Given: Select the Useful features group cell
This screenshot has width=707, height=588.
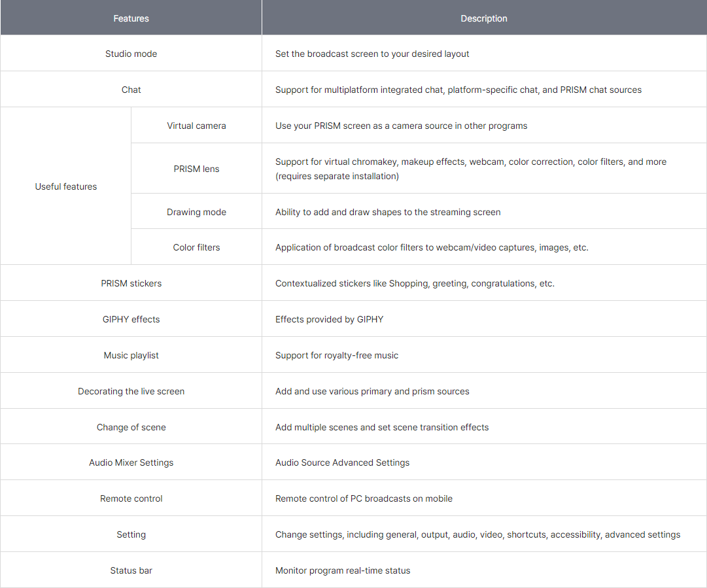Looking at the screenshot, I should coord(65,186).
